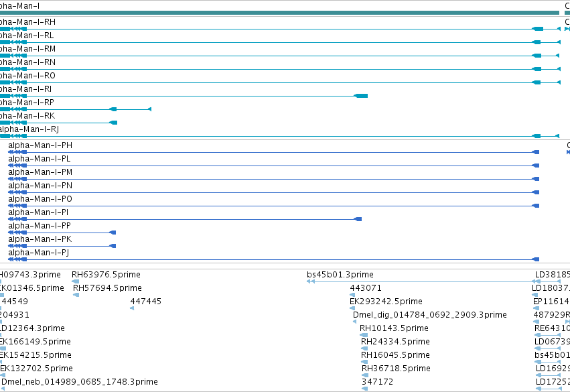
Task: Click the large right exon of alpha-Man-I-RH
Action: click(x=537, y=29)
